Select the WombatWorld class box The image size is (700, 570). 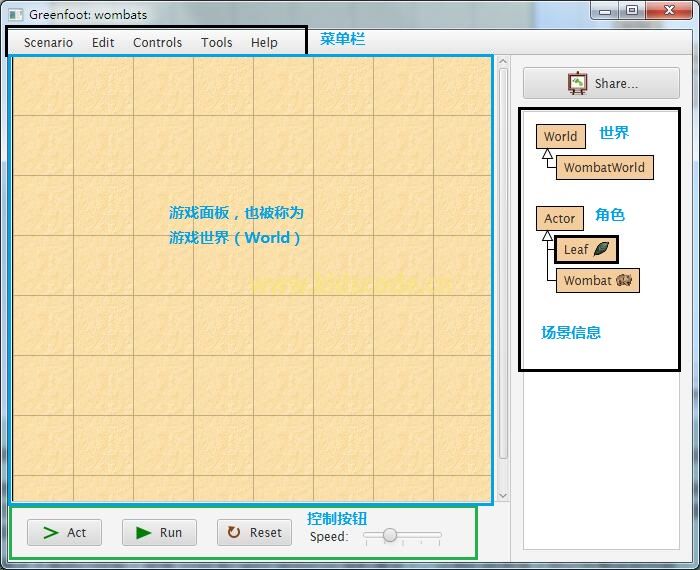(x=604, y=167)
